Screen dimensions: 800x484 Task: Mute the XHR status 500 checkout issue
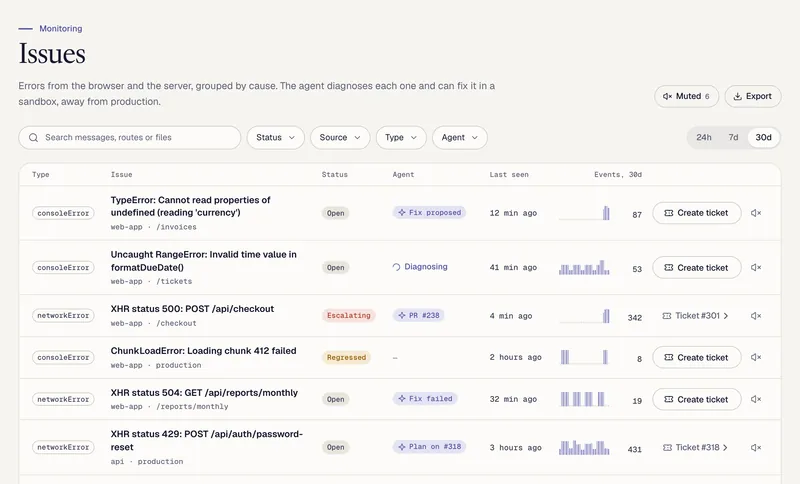756,316
